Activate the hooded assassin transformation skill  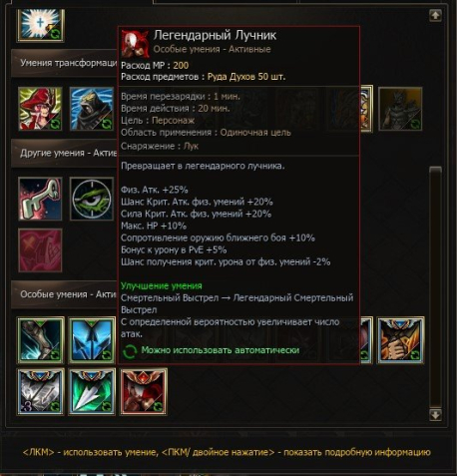point(92,109)
